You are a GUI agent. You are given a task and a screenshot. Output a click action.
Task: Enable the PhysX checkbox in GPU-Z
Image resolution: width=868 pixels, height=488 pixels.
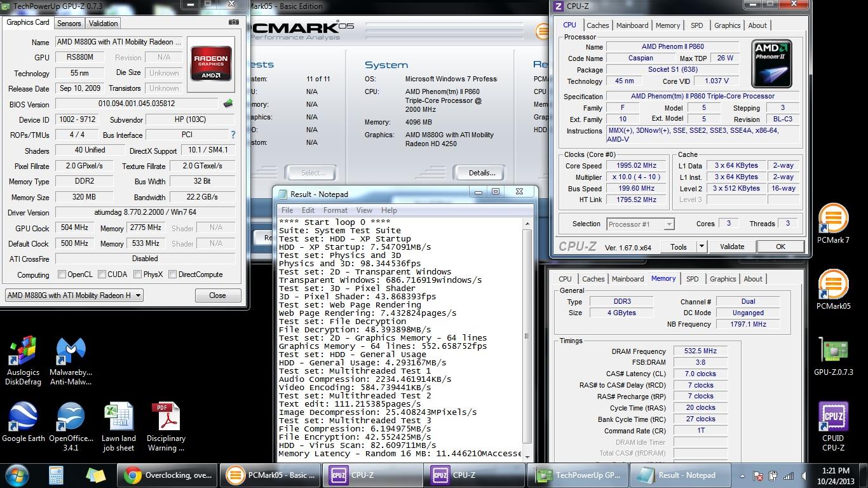coord(138,274)
